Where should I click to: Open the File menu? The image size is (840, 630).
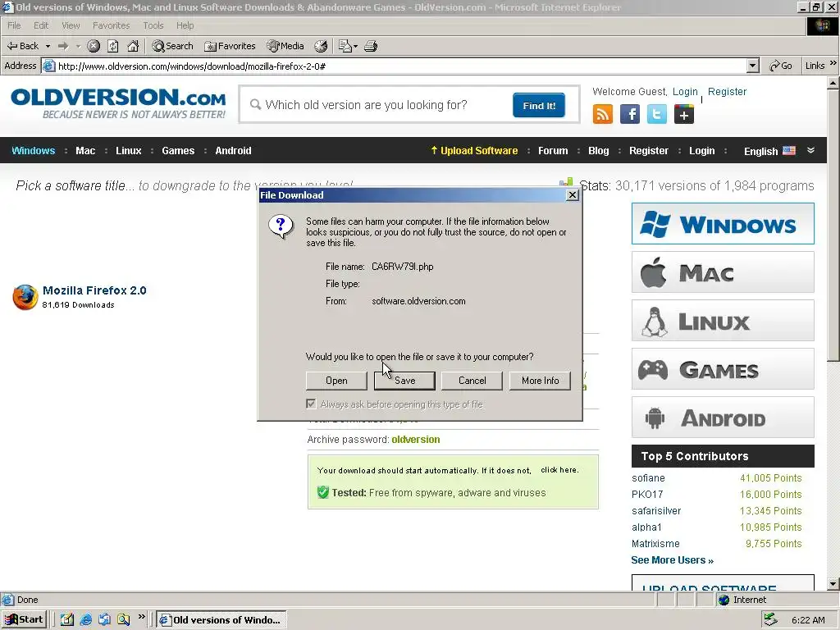click(x=15, y=25)
